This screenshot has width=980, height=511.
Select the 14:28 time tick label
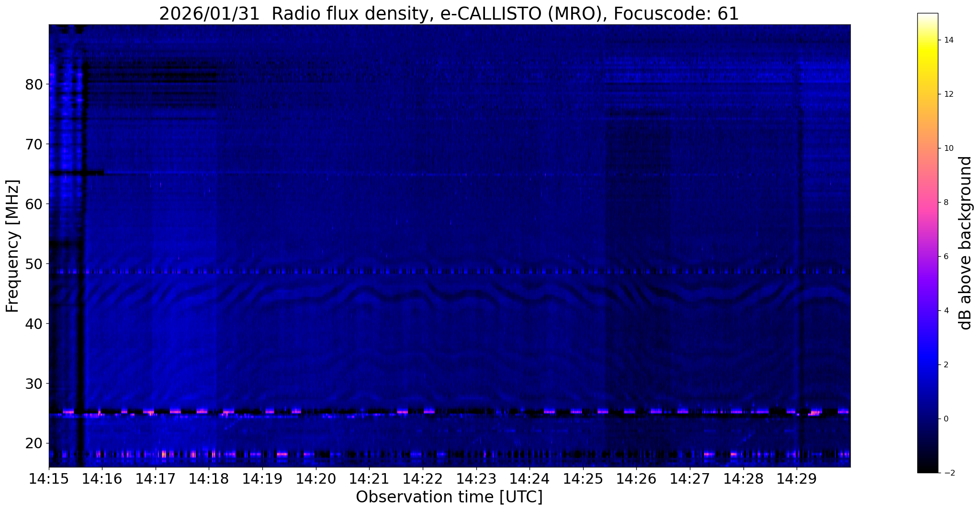(743, 478)
